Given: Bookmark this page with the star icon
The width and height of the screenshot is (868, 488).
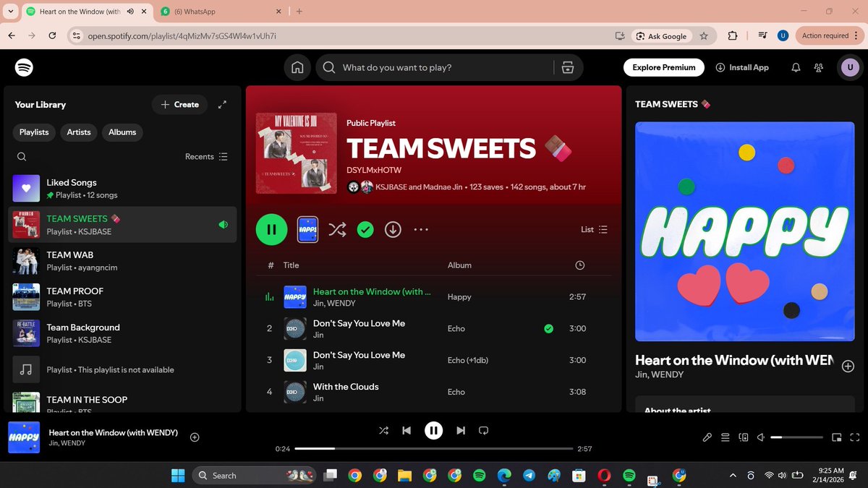Looking at the screenshot, I should (704, 35).
